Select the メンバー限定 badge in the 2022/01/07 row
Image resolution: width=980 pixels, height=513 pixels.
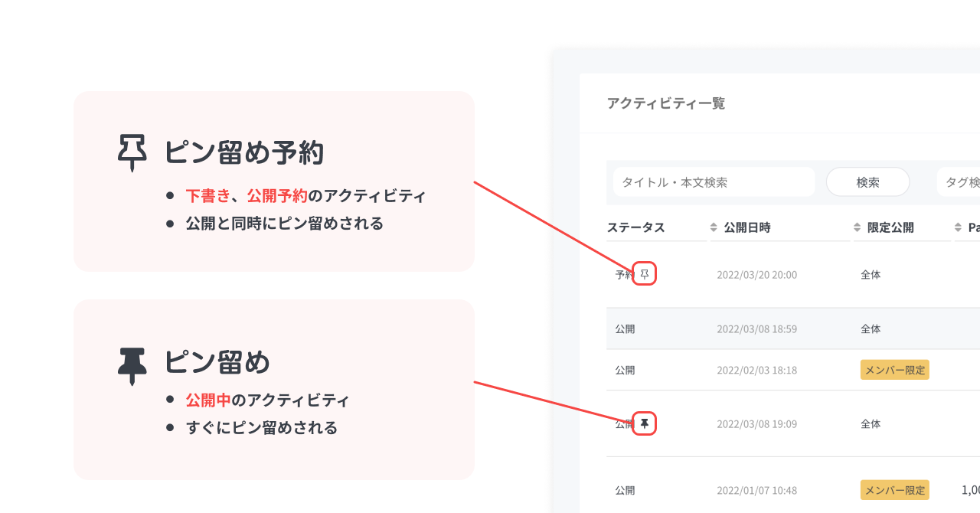pyautogui.click(x=894, y=490)
